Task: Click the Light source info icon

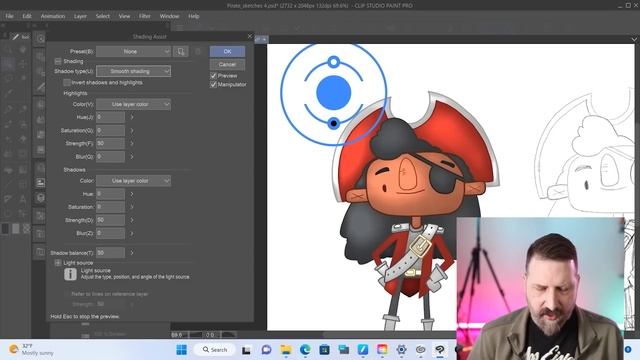Action: point(70,274)
